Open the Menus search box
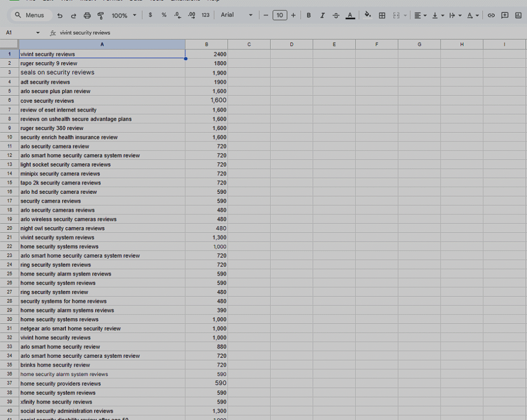Viewport: 527px width, 420px height. (x=30, y=15)
